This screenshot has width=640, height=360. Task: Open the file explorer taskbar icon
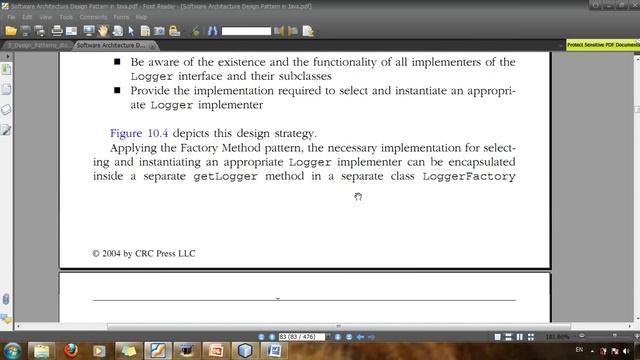coord(41,351)
